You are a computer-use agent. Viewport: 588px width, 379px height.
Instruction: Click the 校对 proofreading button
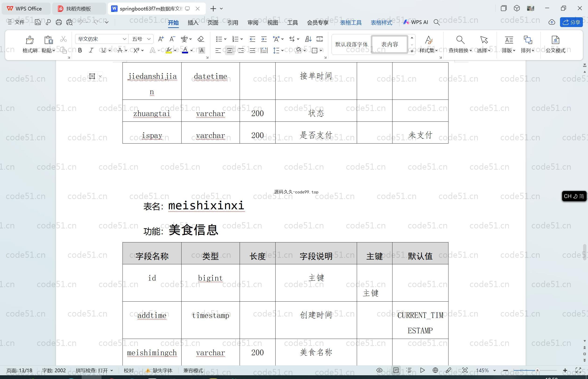[129, 370]
